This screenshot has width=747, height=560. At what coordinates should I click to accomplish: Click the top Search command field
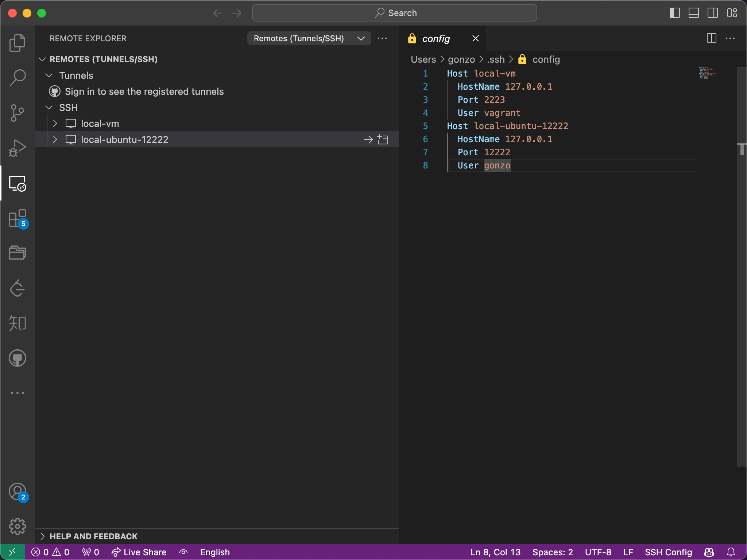(394, 13)
